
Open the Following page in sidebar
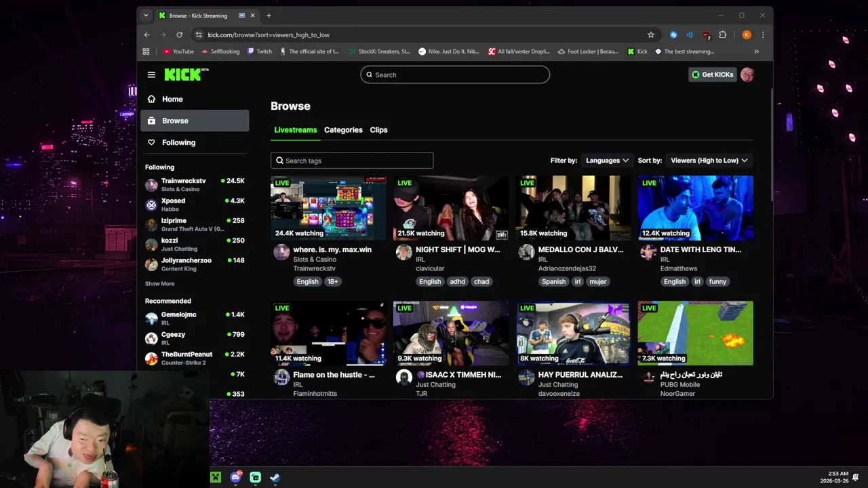(195, 142)
